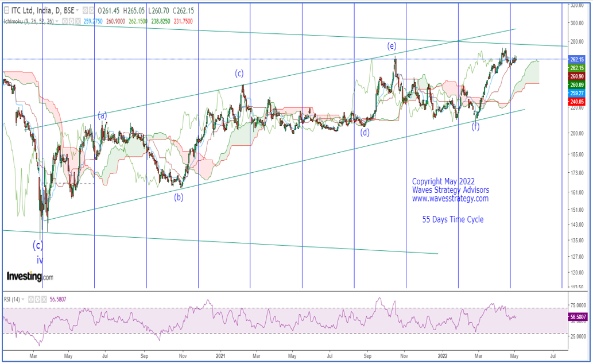Click the low price L260.70
The width and height of the screenshot is (593, 364).
[x=158, y=10]
